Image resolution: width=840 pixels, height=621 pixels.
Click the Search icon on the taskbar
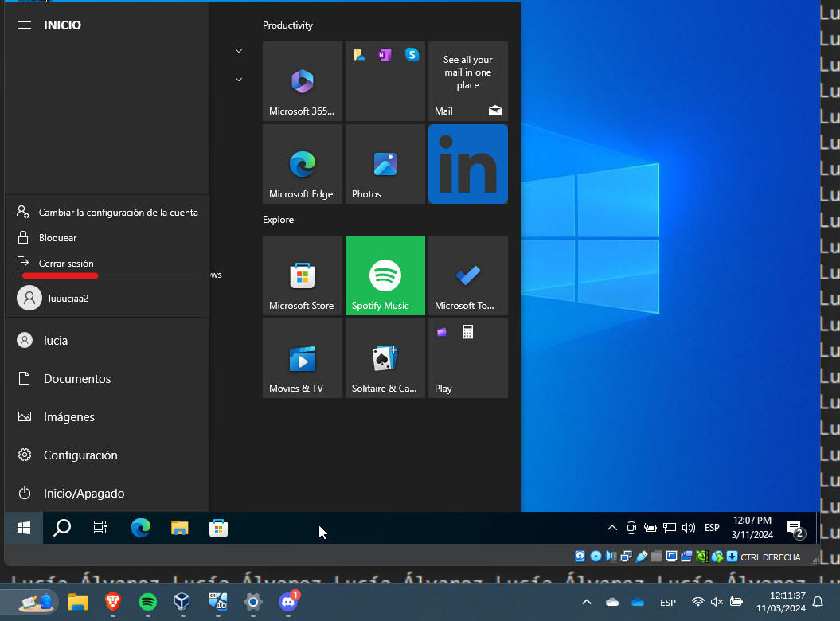(61, 527)
